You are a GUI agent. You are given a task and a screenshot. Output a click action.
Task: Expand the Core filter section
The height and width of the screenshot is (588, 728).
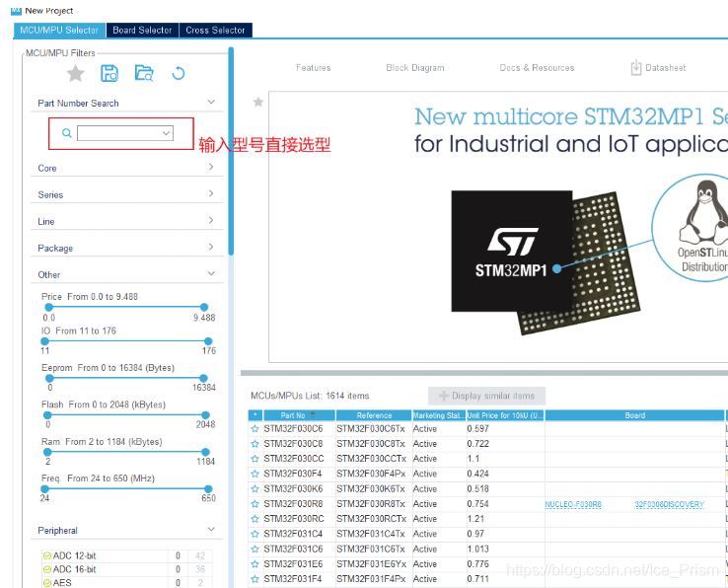pyautogui.click(x=211, y=167)
